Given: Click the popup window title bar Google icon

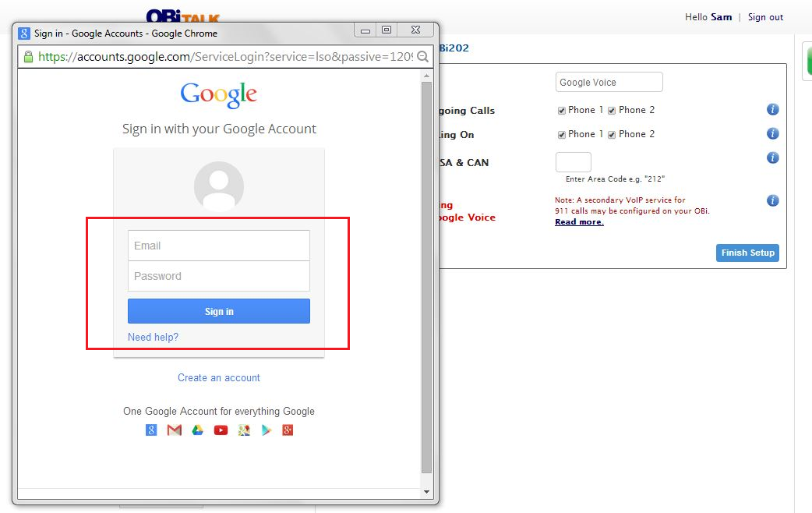Looking at the screenshot, I should (x=24, y=34).
